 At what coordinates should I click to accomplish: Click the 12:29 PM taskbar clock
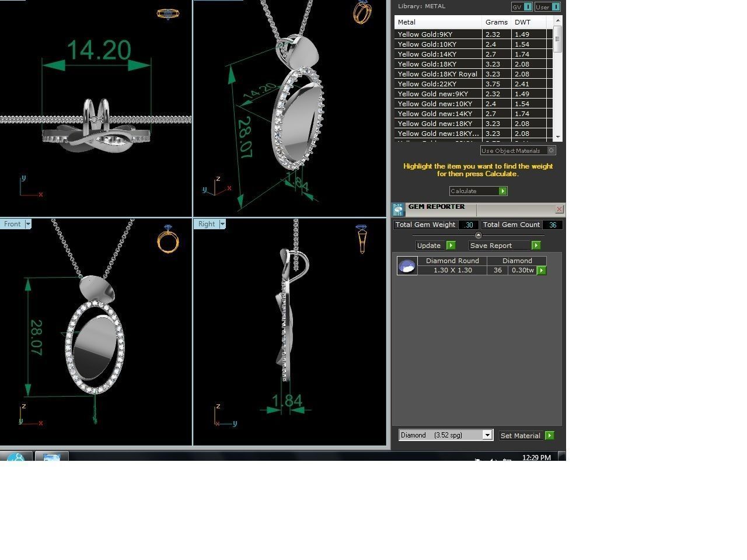point(536,457)
